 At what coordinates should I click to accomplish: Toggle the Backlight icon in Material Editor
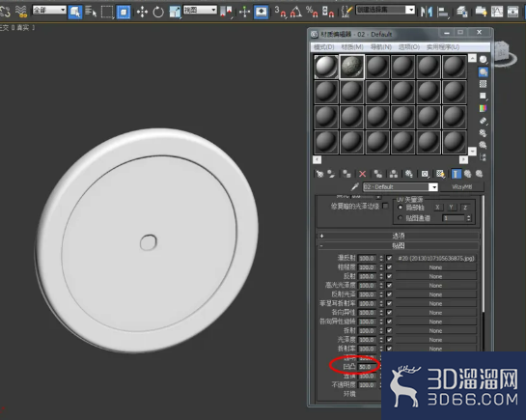484,71
